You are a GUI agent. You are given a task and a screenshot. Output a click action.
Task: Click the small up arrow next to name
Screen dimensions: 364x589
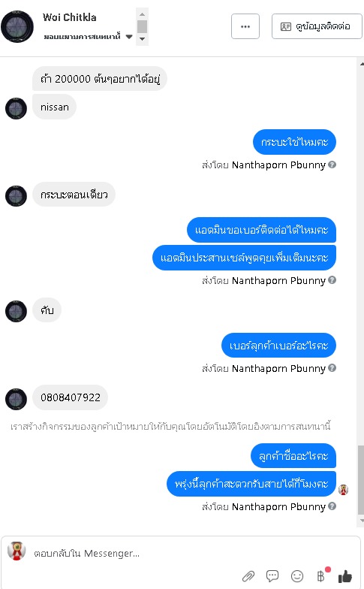(142, 14)
